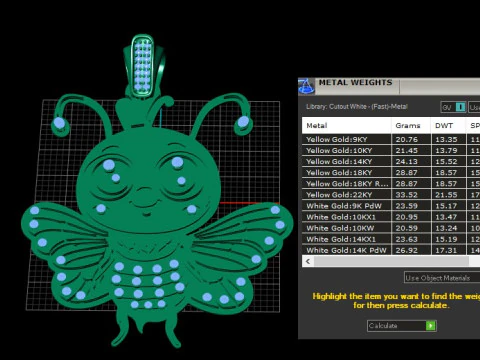The height and width of the screenshot is (360, 480).
Task: Click the green arrow on the Calculate button
Action: pos(431,326)
